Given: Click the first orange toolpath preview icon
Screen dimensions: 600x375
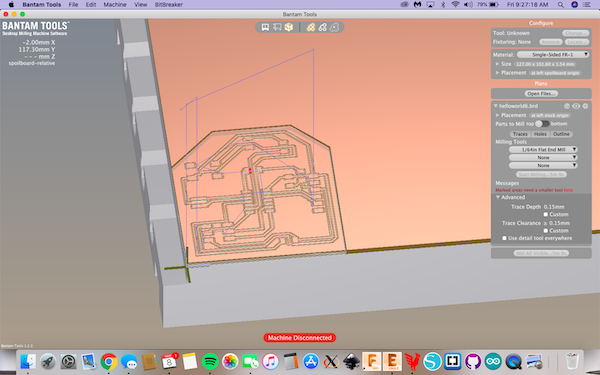Looking at the screenshot, I should coord(311,27).
